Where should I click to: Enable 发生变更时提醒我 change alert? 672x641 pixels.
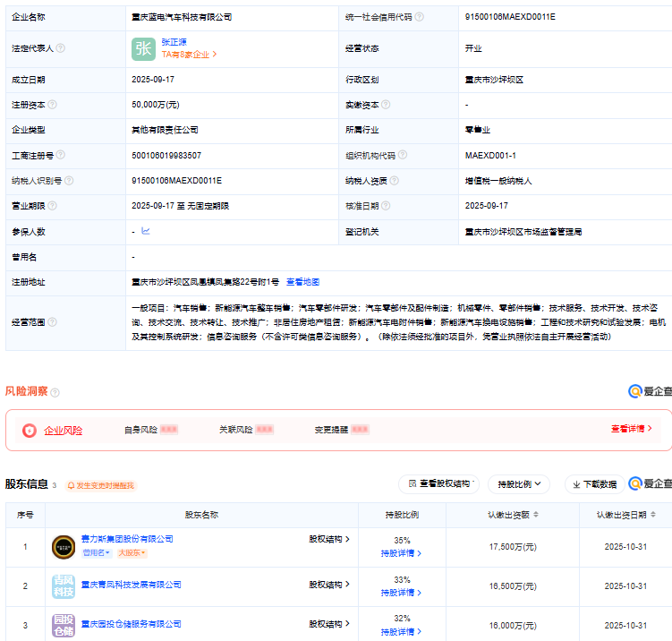pyautogui.click(x=99, y=485)
